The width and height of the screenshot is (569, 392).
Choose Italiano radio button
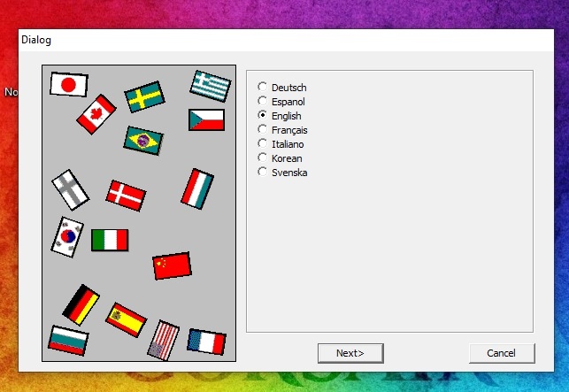[x=262, y=143]
